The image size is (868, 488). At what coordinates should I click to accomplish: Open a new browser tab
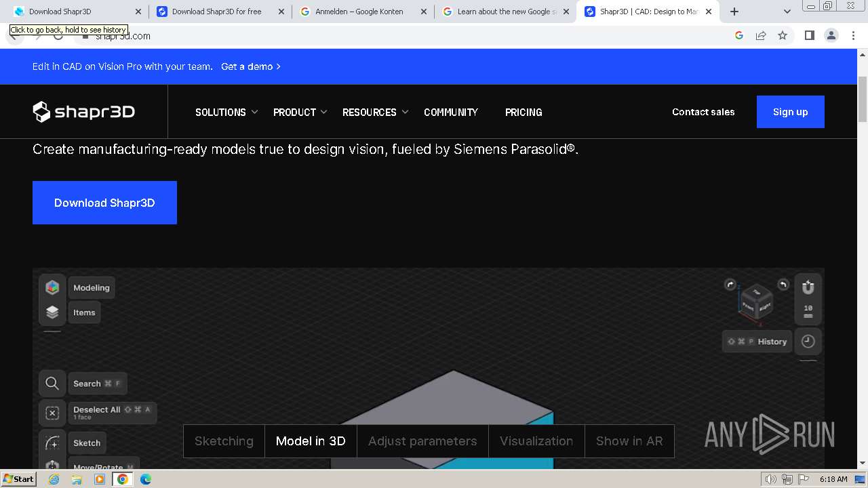pos(734,12)
